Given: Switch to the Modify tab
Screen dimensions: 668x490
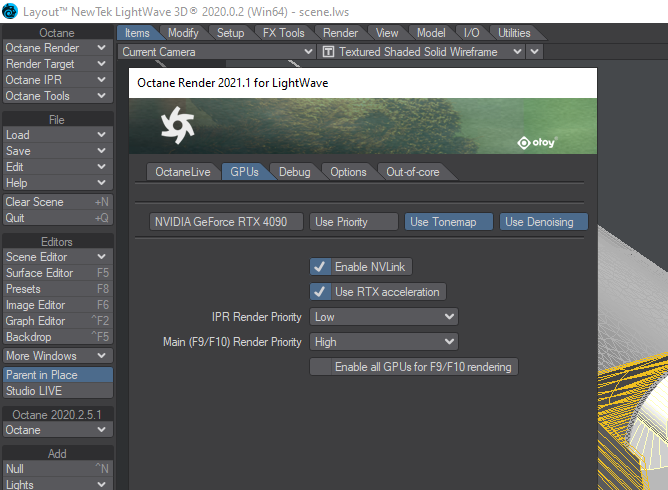Looking at the screenshot, I should [x=183, y=33].
